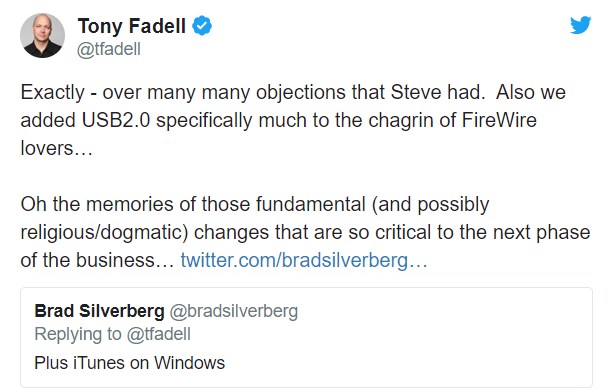This screenshot has height=388, width=610.
Task: Click empty area inside quoted tweet card
Action: pos(428,342)
